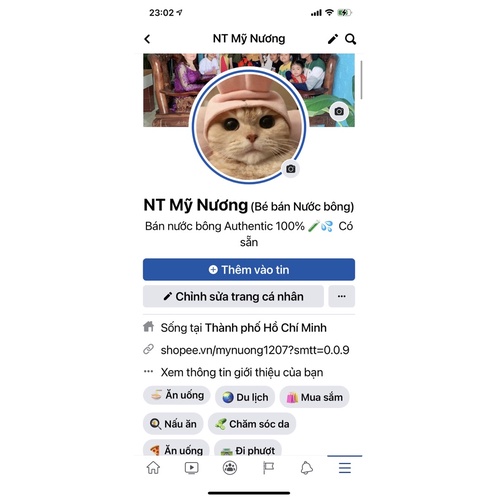The image size is (499, 499).
Task: Change profile picture via camera icon
Action: pos(291,169)
